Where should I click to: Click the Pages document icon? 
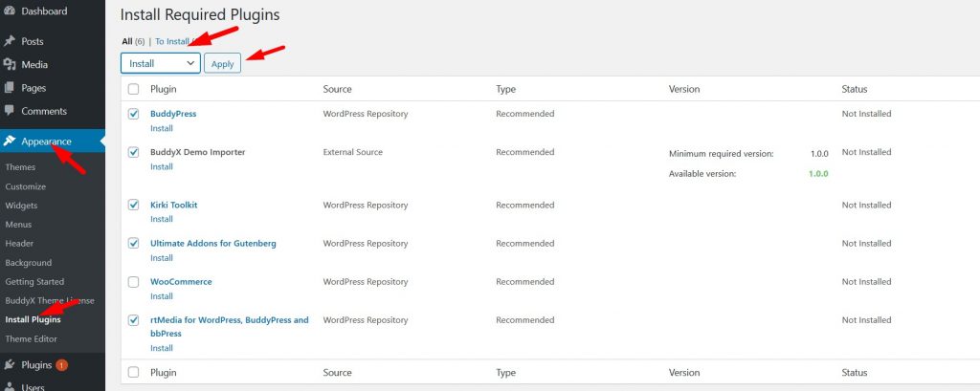(10, 88)
